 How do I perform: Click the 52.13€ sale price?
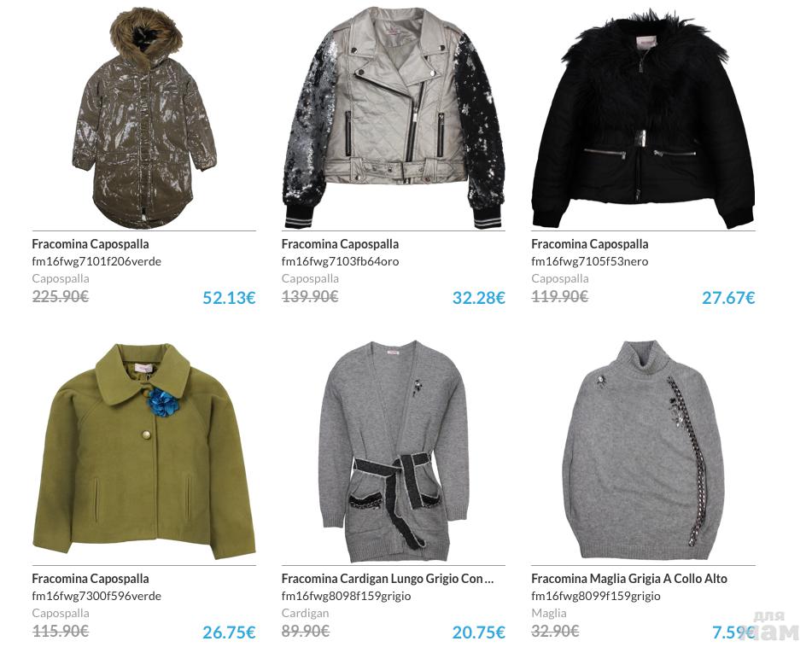pyautogui.click(x=229, y=298)
